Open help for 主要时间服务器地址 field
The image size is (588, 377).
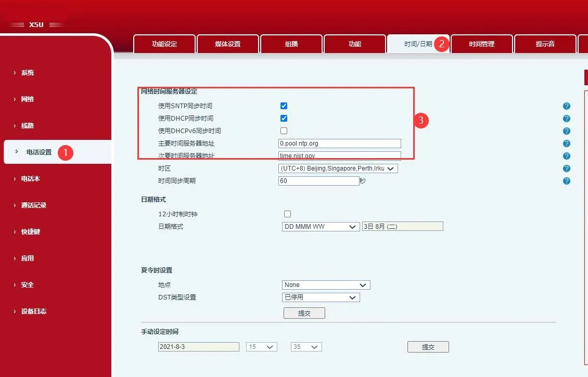pyautogui.click(x=567, y=143)
